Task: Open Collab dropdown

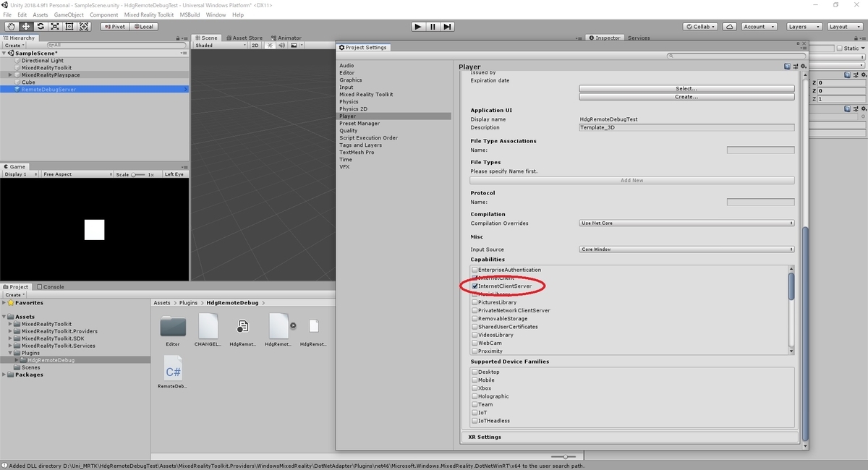Action: click(700, 27)
